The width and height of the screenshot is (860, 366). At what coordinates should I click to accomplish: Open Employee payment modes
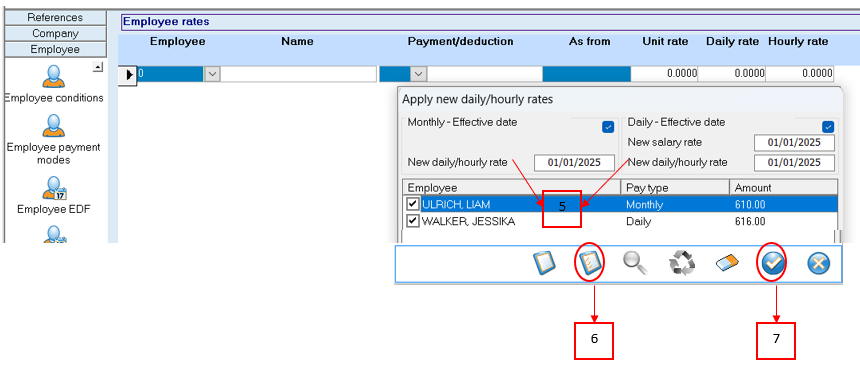click(54, 139)
